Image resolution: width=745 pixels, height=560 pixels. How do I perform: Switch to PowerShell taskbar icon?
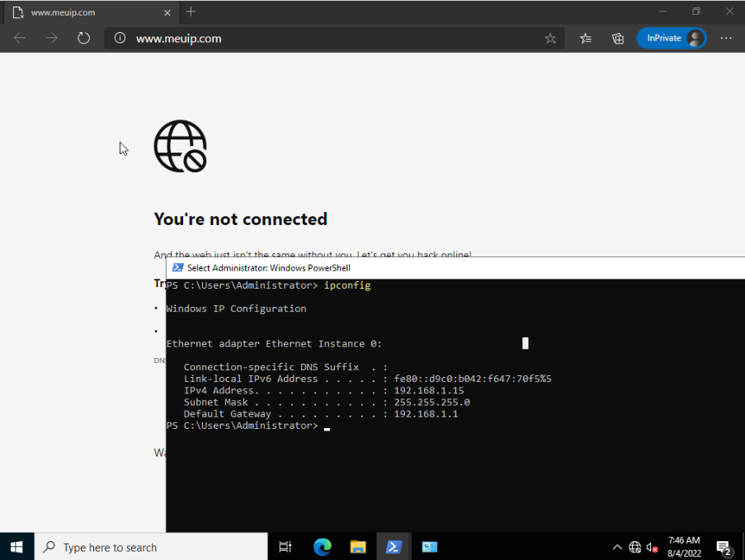(394, 547)
